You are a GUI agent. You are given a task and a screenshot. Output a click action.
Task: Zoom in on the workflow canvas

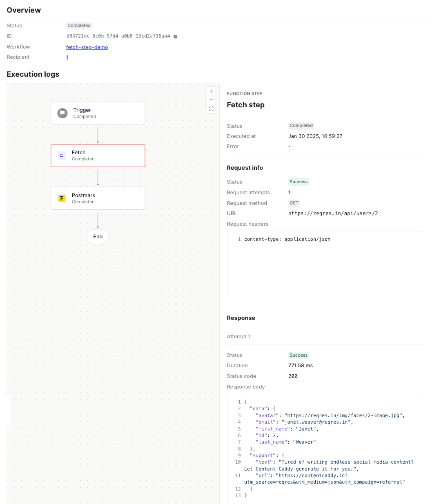coord(211,91)
